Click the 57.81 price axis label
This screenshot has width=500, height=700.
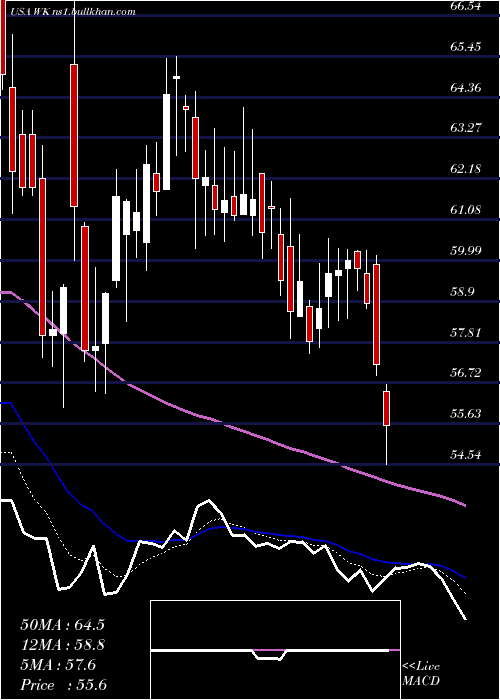click(467, 333)
